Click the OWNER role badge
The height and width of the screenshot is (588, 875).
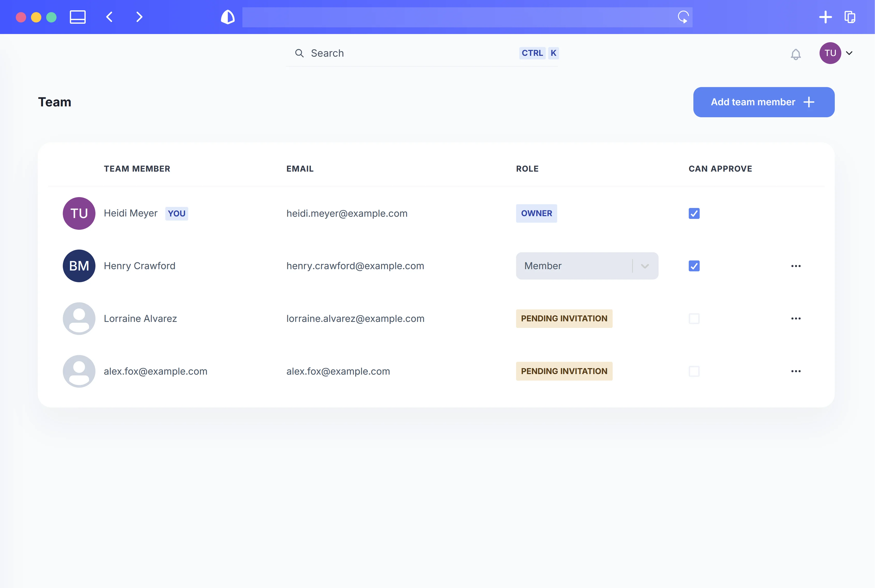(x=536, y=213)
